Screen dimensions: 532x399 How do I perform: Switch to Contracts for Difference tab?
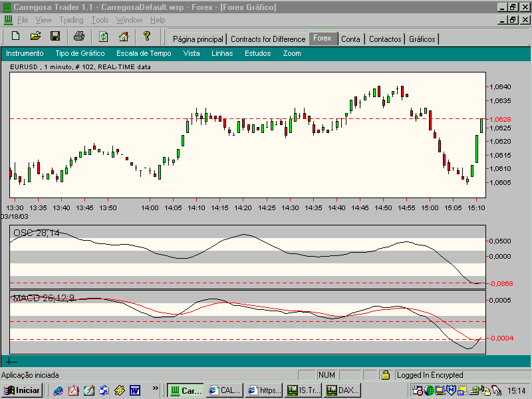coord(268,39)
